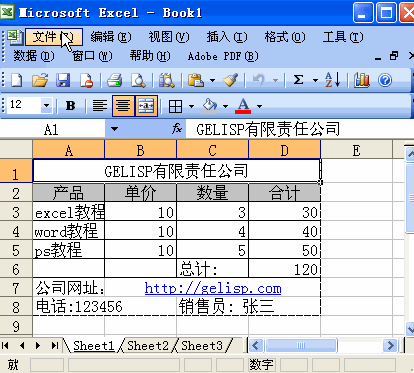
Task: Sort ascending with the A-Z icon
Action: point(332,80)
